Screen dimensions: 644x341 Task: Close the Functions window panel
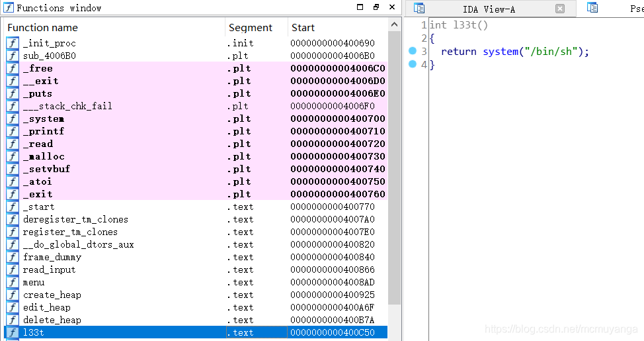[392, 7]
